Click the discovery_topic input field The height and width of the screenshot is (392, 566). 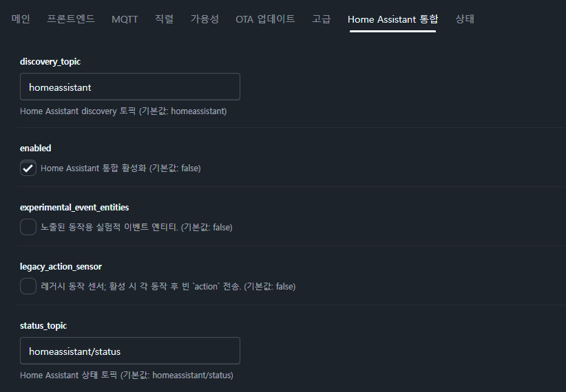click(x=130, y=87)
